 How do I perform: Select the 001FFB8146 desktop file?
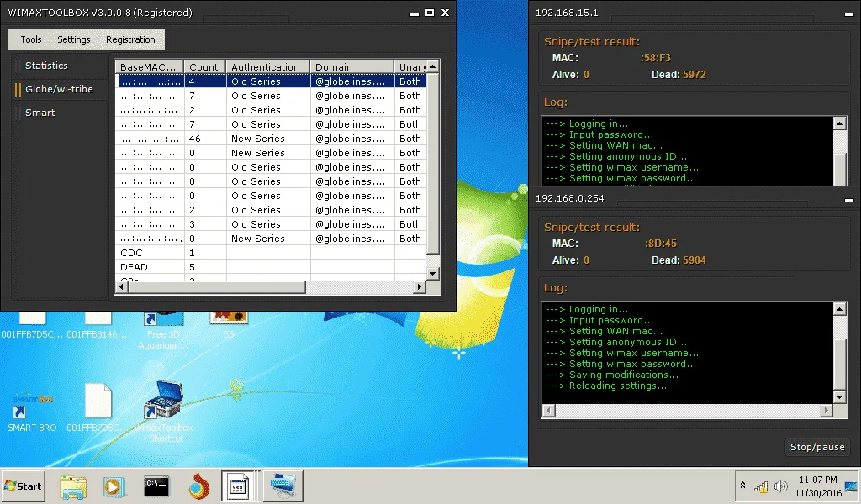point(98,326)
